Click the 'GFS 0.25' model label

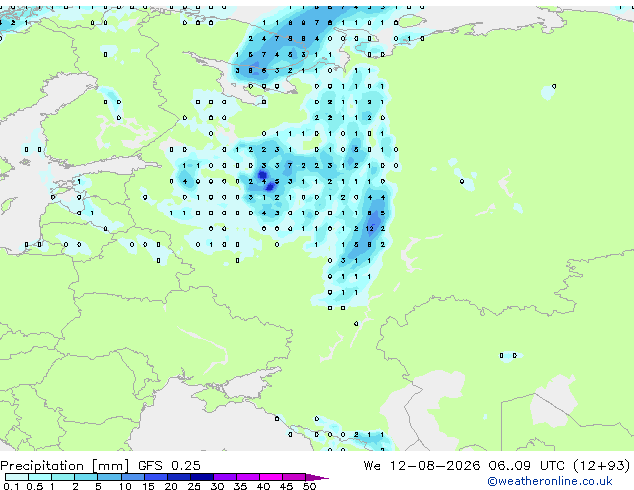click(169, 466)
